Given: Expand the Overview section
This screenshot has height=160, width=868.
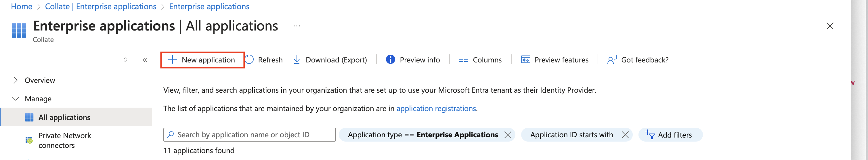Looking at the screenshot, I should 16,80.
